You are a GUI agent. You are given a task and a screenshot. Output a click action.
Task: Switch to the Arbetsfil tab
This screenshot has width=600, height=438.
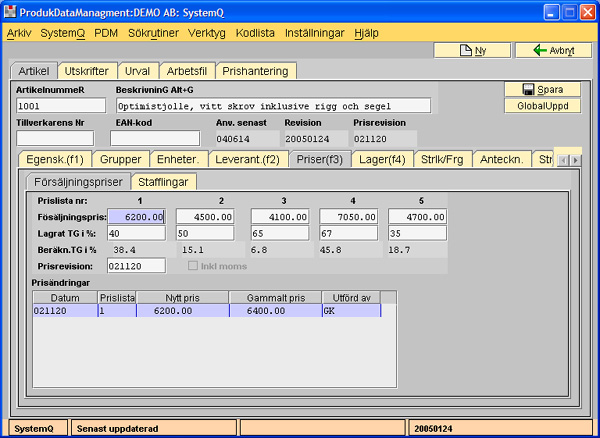(187, 71)
